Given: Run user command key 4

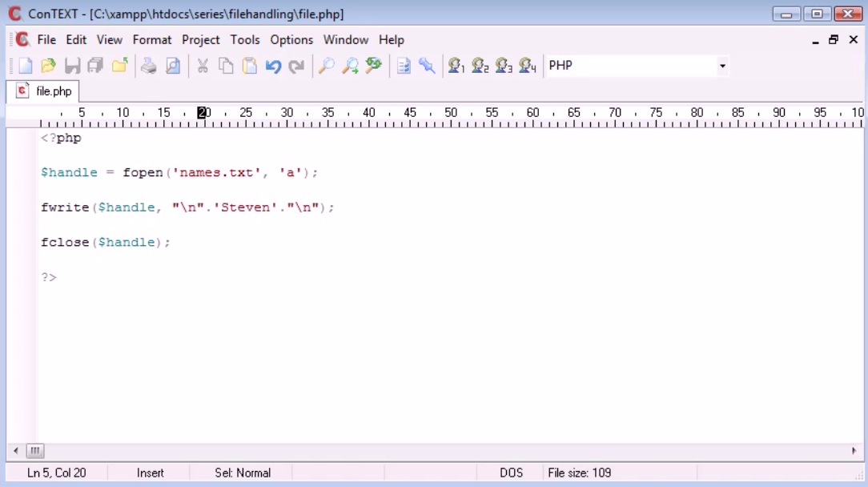Looking at the screenshot, I should click(528, 66).
